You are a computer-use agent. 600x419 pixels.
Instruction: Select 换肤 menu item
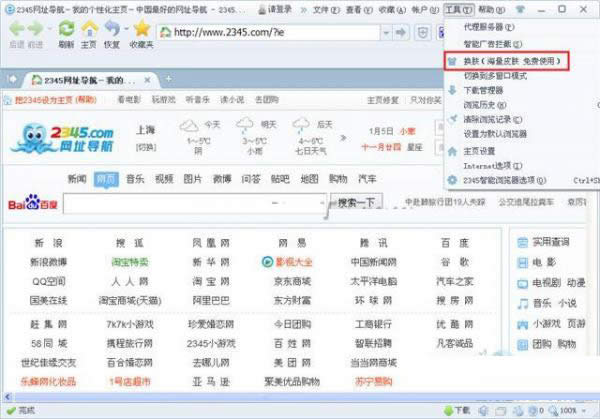507,61
